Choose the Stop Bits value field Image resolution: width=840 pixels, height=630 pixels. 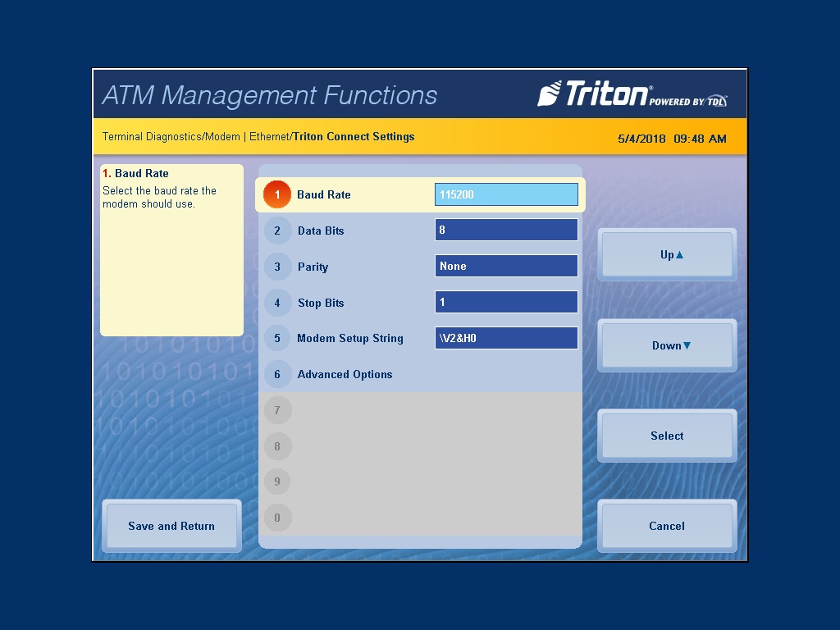pyautogui.click(x=506, y=302)
